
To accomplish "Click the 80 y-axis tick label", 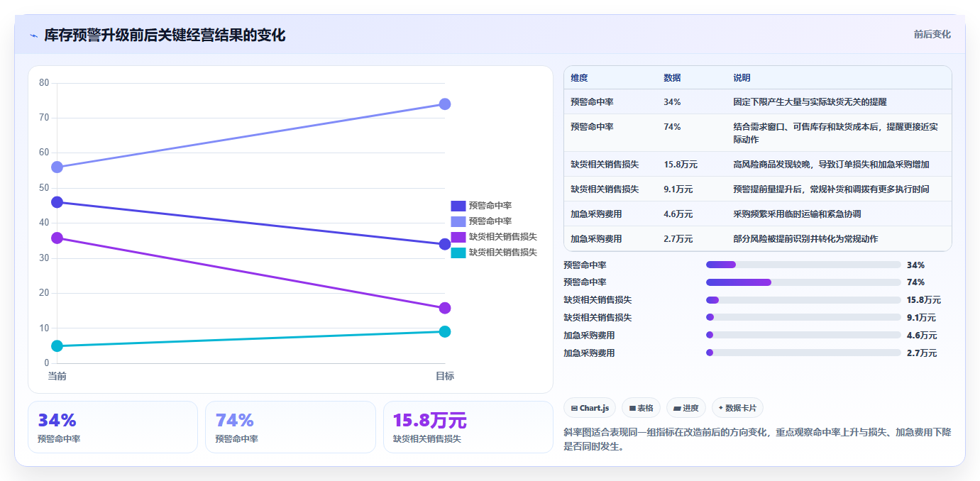I will (x=44, y=83).
